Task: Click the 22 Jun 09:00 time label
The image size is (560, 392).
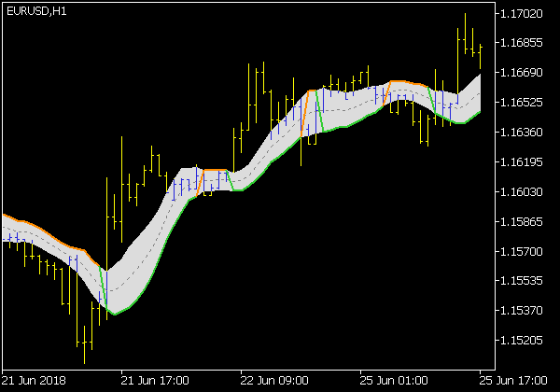Action: click(274, 381)
